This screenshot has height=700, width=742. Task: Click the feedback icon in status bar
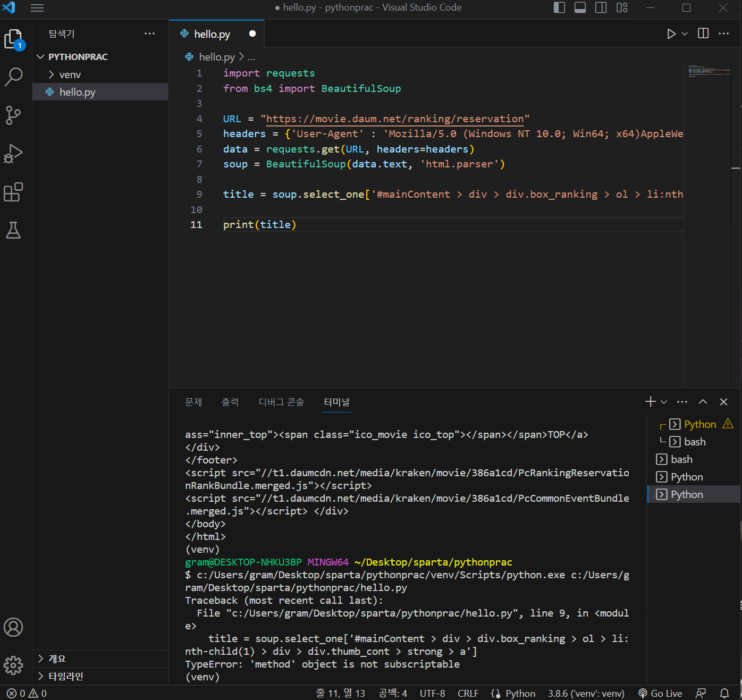point(701,693)
